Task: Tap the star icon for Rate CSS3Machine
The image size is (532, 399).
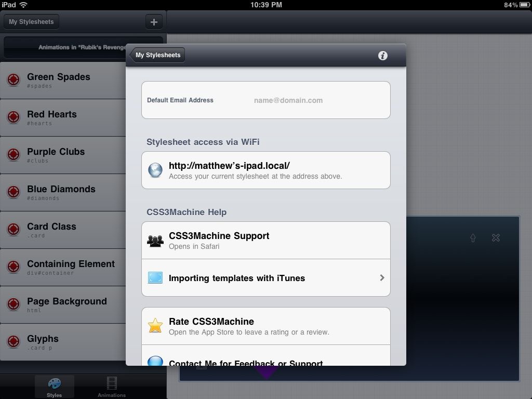Action: coord(155,325)
